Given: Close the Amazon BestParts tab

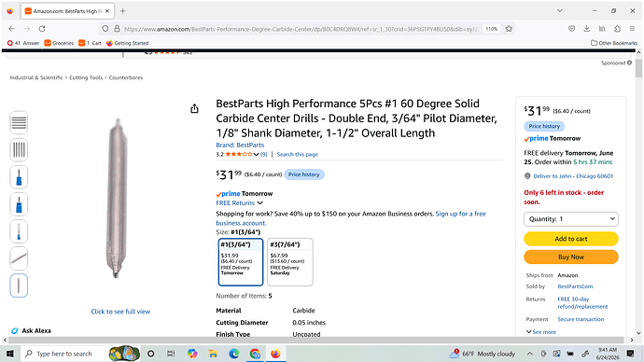Looking at the screenshot, I should (x=107, y=11).
